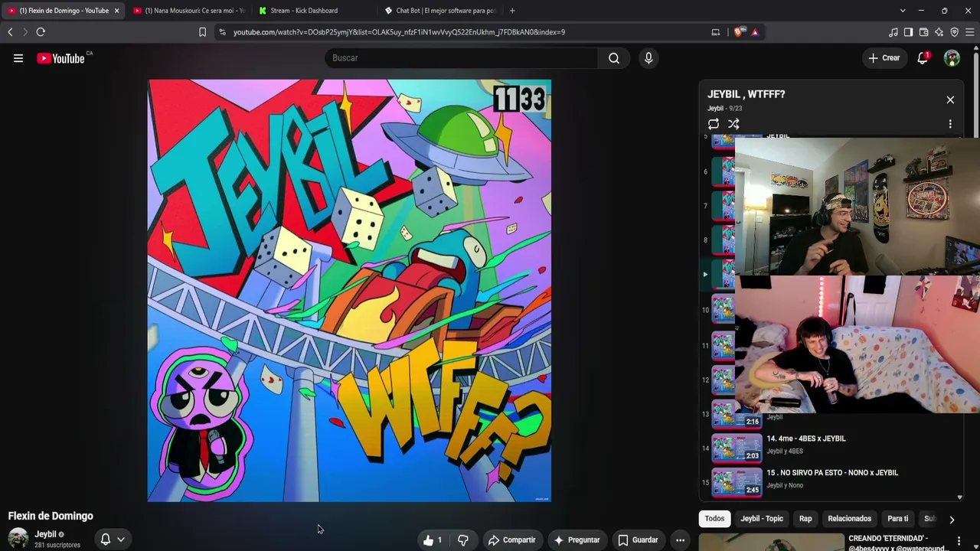
Task: Focus the Buscar search field
Action: [461, 58]
